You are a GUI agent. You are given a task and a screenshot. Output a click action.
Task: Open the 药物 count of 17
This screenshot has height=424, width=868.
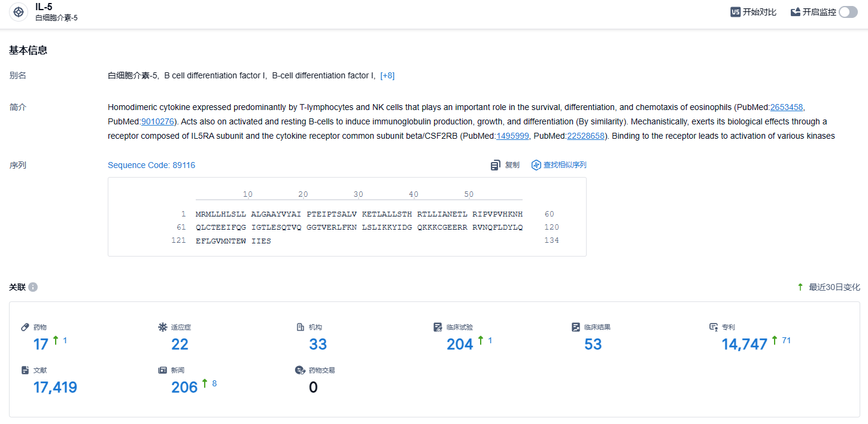click(x=41, y=344)
